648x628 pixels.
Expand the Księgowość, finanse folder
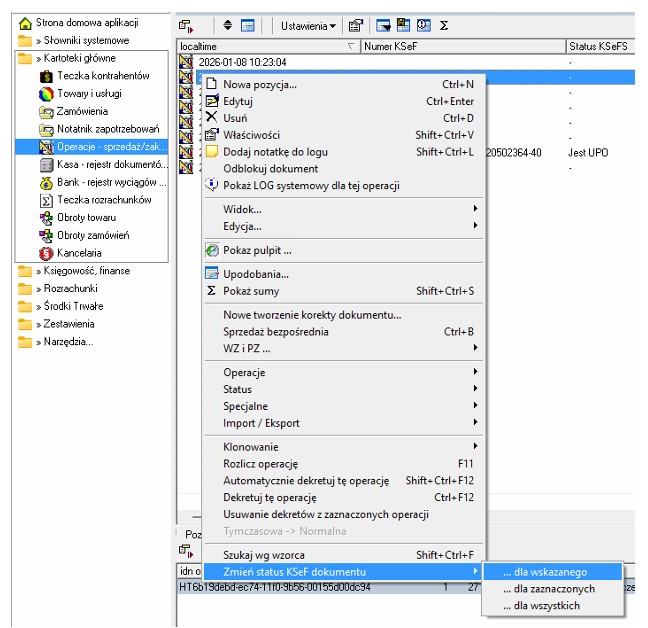click(25, 271)
